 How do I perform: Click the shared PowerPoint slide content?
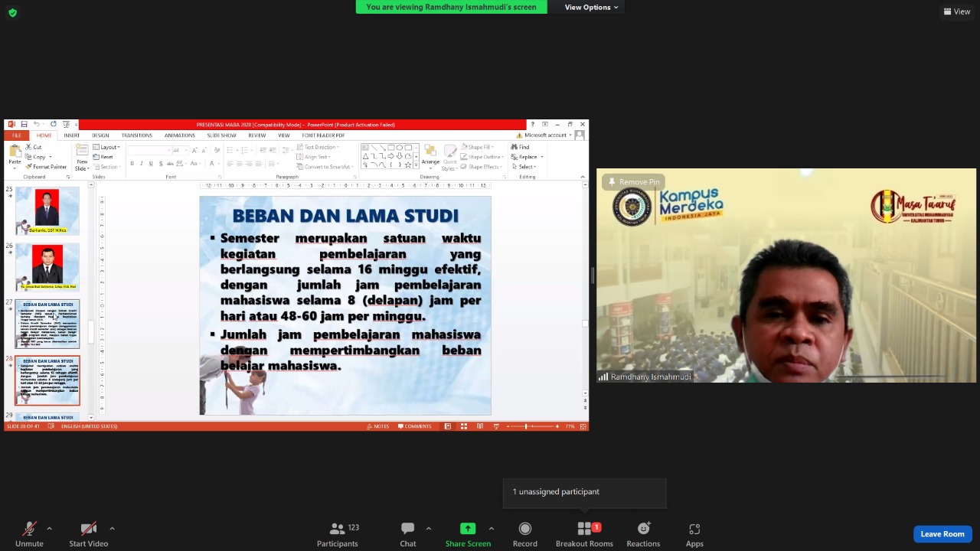[345, 305]
